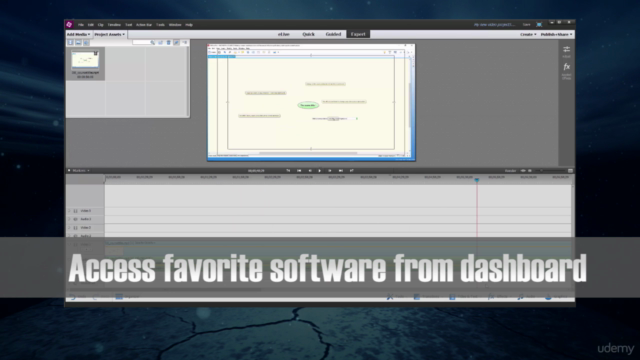Click the last button after the playback controls
Image resolution: width=640 pixels, height=360 pixels.
351,171
